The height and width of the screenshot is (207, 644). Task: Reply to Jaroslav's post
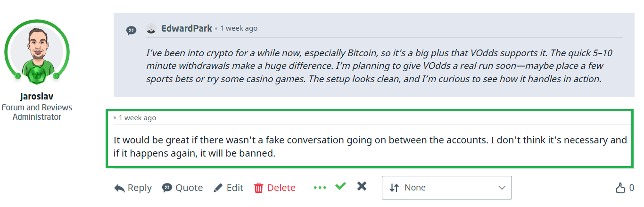click(133, 188)
